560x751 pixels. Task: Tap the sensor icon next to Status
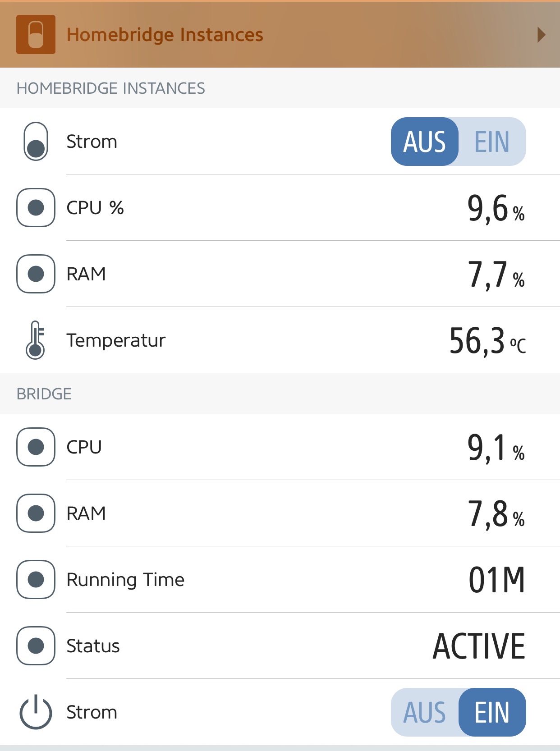click(36, 646)
